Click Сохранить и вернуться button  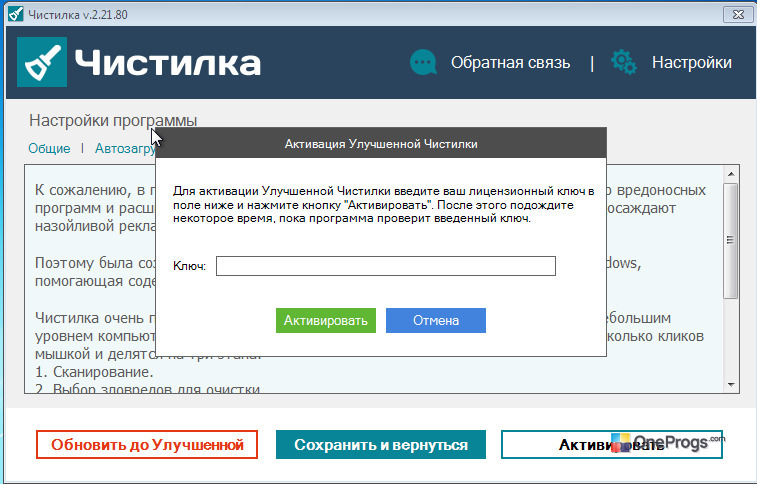coord(381,444)
